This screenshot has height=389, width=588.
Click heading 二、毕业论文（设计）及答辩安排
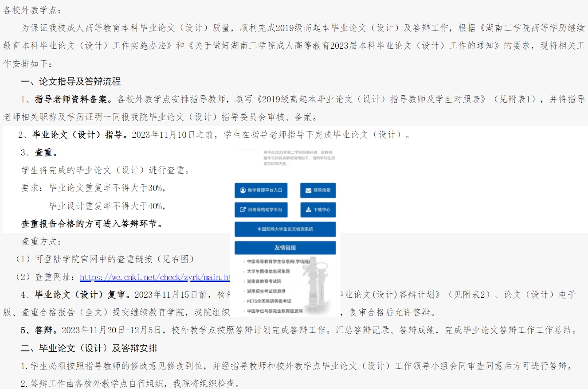click(x=89, y=348)
